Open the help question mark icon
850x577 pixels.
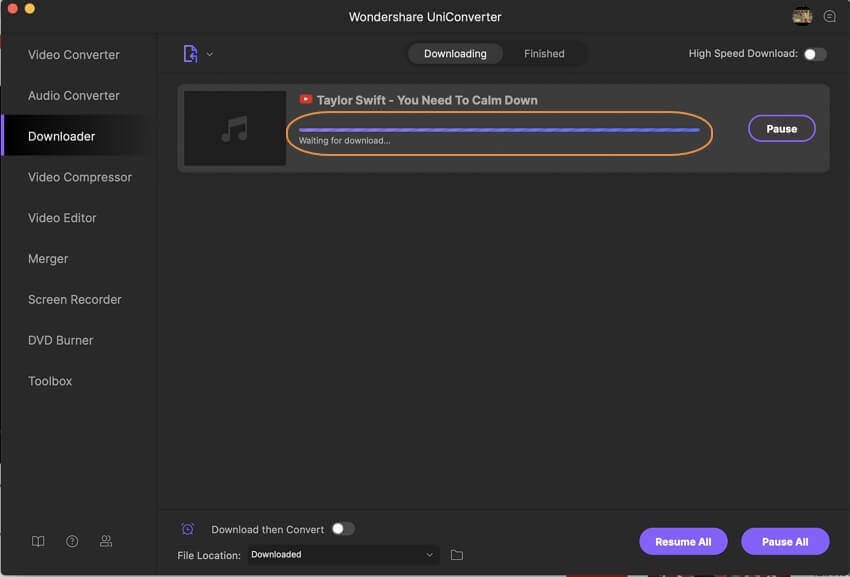click(x=72, y=541)
